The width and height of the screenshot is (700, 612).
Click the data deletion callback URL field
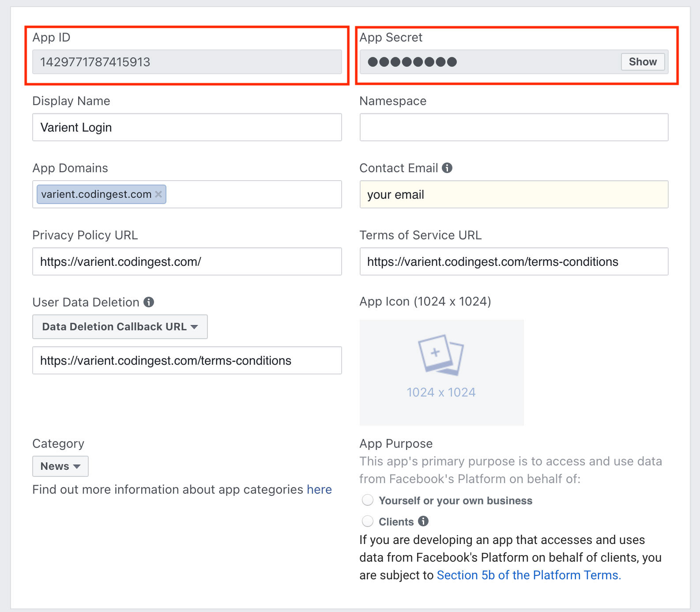point(187,360)
